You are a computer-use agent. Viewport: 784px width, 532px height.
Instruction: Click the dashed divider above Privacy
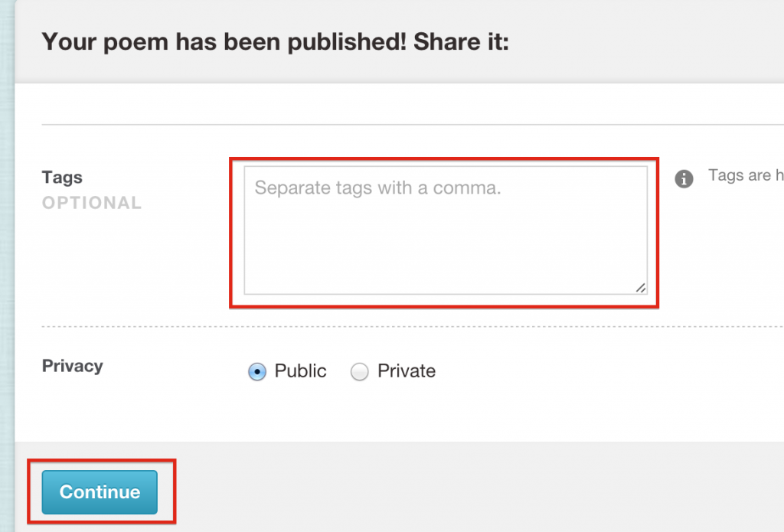[x=413, y=327]
